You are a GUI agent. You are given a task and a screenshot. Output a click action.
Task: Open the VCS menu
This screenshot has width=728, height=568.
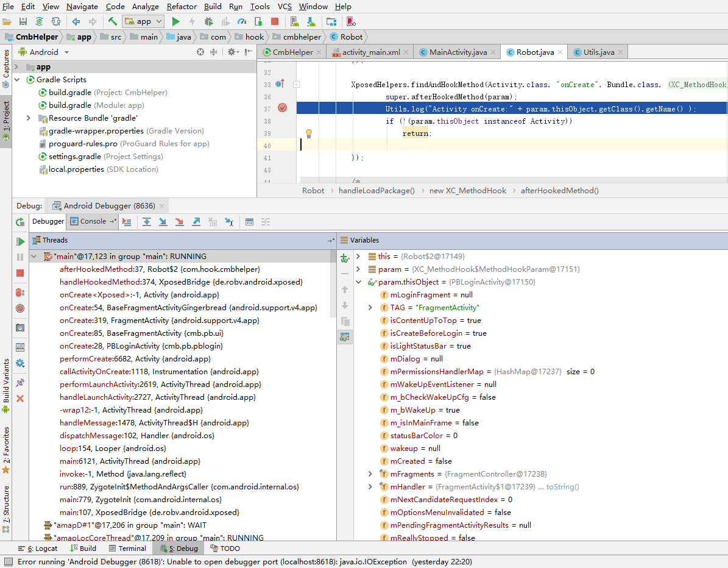(284, 7)
